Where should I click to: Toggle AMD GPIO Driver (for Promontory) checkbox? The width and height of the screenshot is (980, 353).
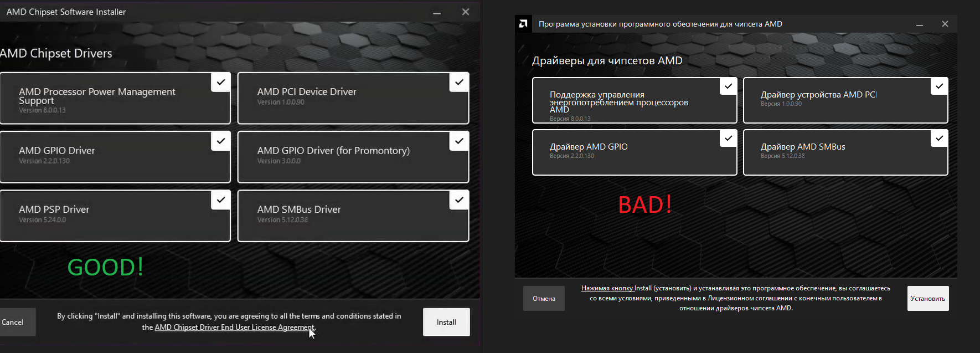459,141
